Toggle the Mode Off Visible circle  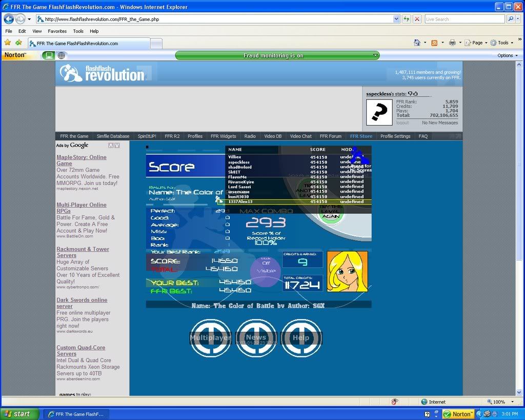tap(265, 271)
